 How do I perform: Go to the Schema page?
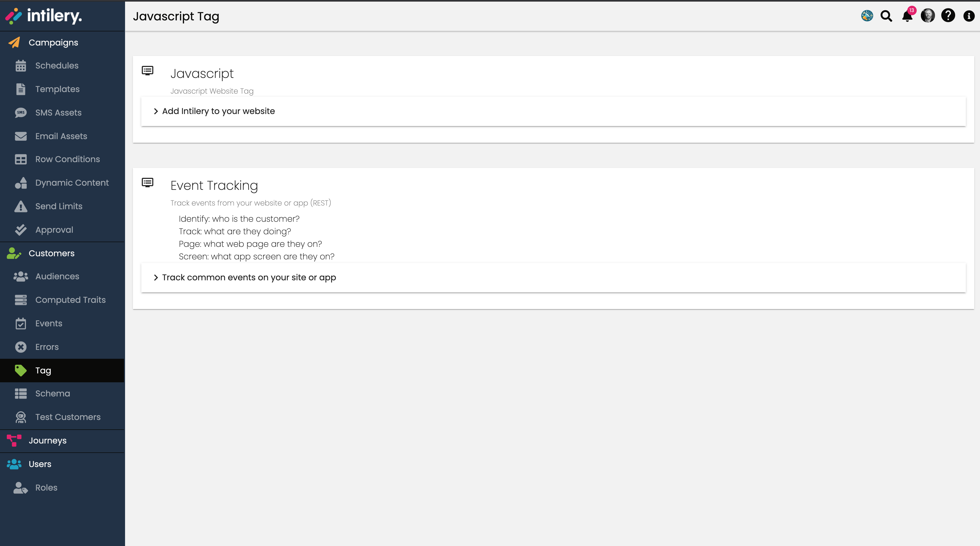click(x=53, y=394)
